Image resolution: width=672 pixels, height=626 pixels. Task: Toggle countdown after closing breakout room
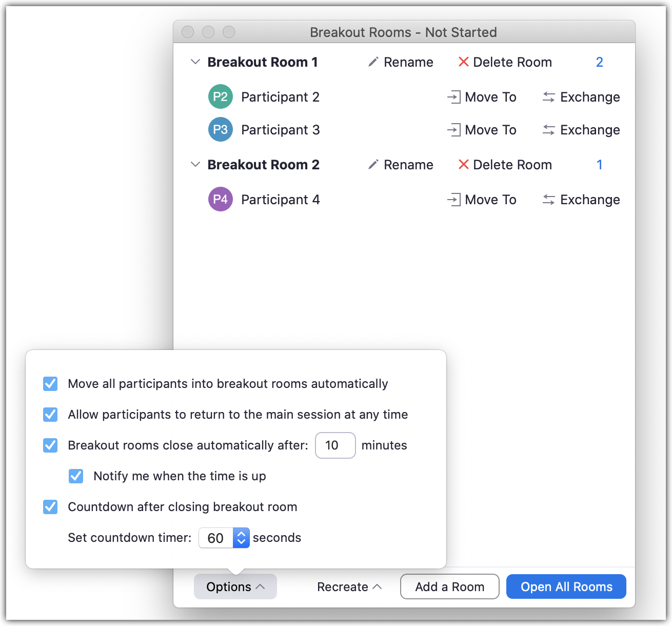pos(50,506)
